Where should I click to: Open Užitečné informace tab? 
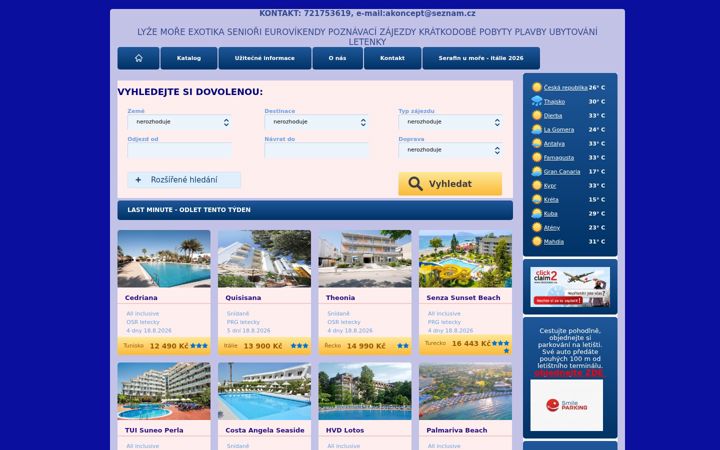265,58
